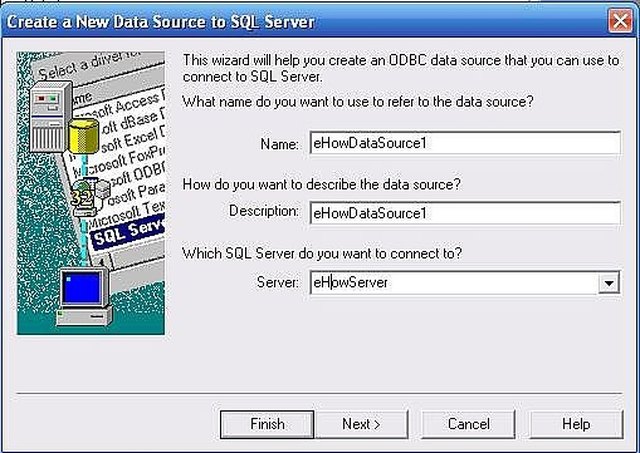Click the 32 ODBC icon in the illustration

[x=89, y=198]
